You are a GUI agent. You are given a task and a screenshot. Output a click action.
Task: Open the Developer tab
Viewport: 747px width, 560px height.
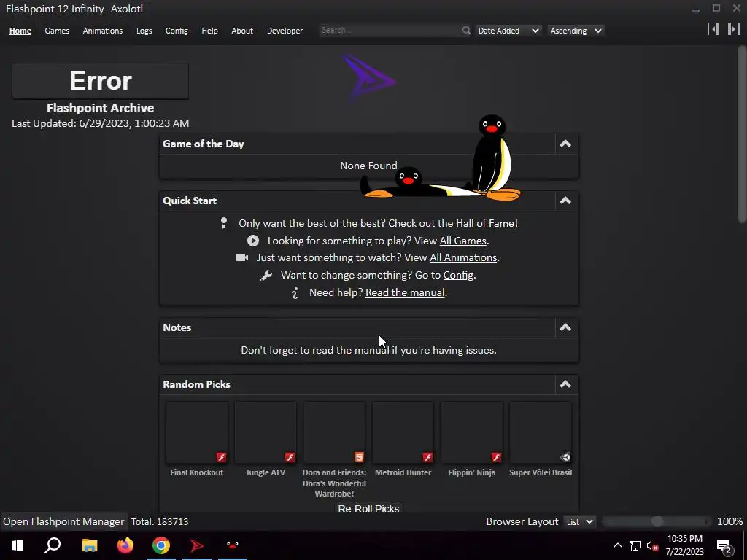(x=285, y=31)
